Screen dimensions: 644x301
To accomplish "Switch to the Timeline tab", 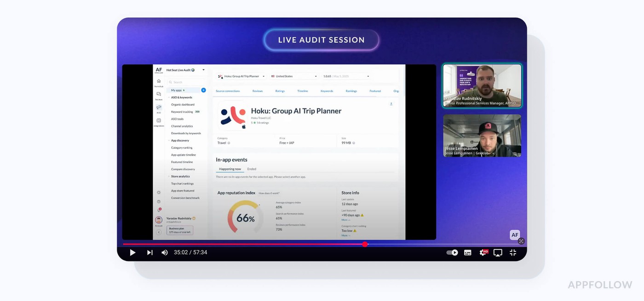I will (303, 91).
